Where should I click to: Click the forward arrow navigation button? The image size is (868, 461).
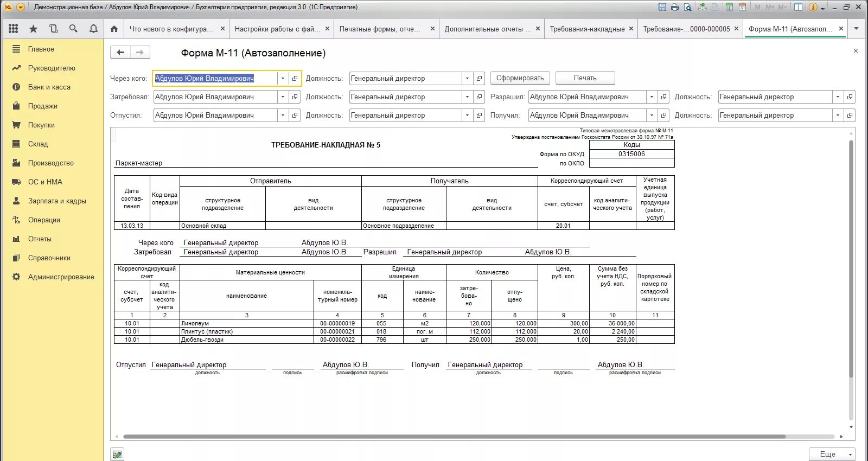140,53
